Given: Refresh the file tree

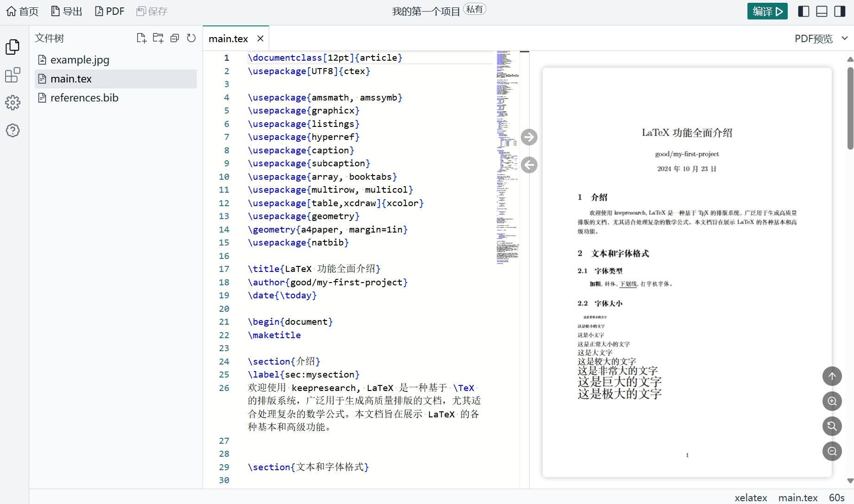Looking at the screenshot, I should pos(191,38).
